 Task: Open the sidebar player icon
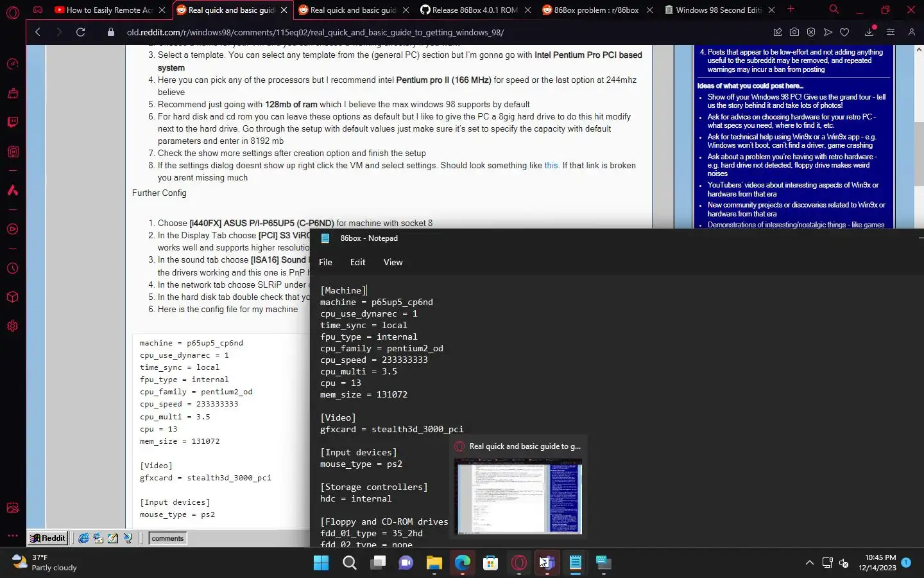tap(12, 229)
